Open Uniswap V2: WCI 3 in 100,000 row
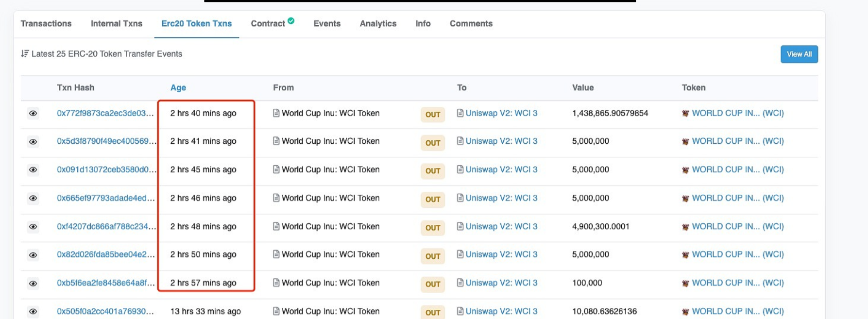 click(x=501, y=283)
